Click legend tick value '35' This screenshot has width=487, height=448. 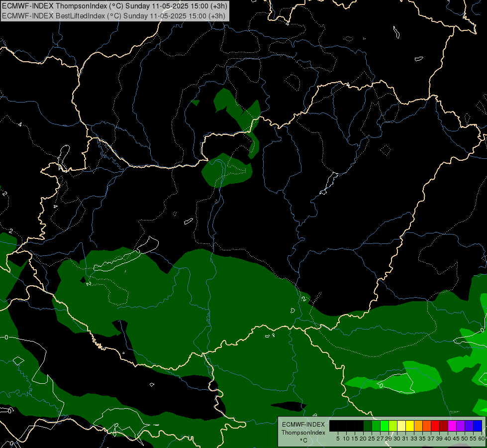(x=422, y=439)
